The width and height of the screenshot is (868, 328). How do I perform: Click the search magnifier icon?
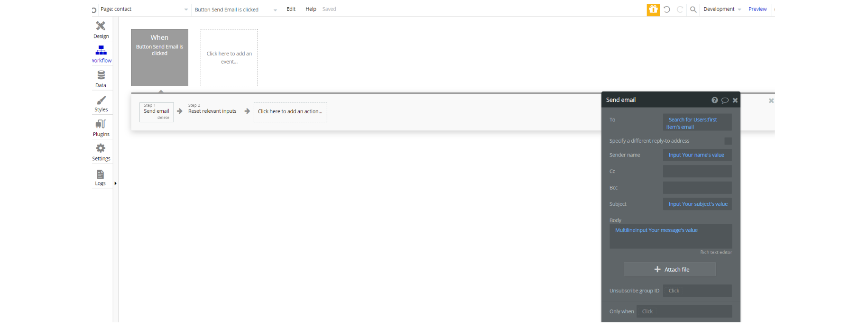click(x=693, y=9)
